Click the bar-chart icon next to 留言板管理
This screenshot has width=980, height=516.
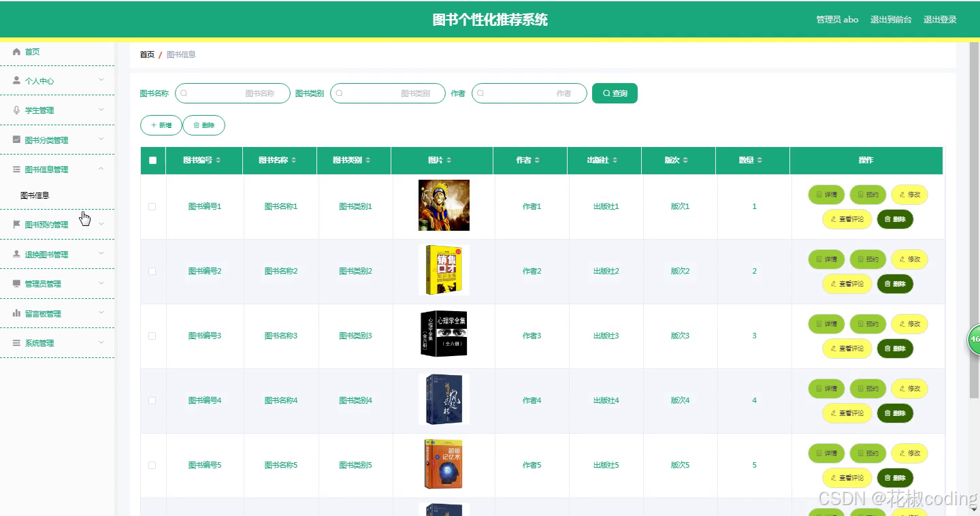pyautogui.click(x=15, y=313)
